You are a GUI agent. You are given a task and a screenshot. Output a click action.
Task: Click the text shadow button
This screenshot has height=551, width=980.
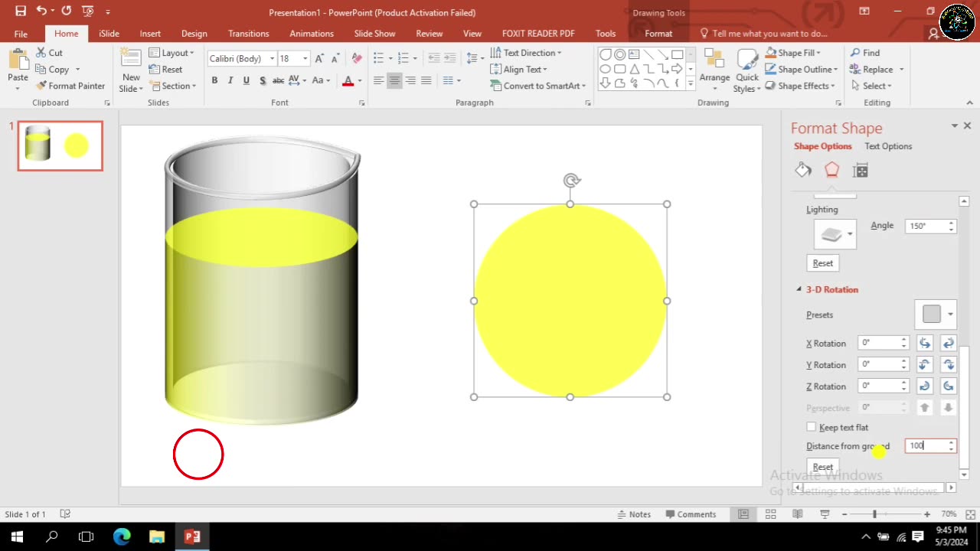point(263,80)
